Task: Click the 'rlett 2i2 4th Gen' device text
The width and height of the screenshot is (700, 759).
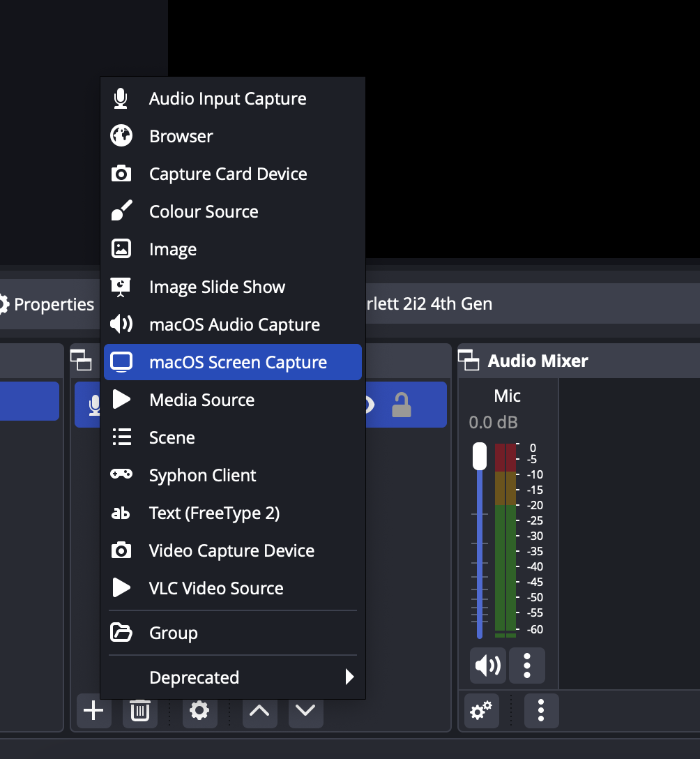Action: (x=429, y=303)
